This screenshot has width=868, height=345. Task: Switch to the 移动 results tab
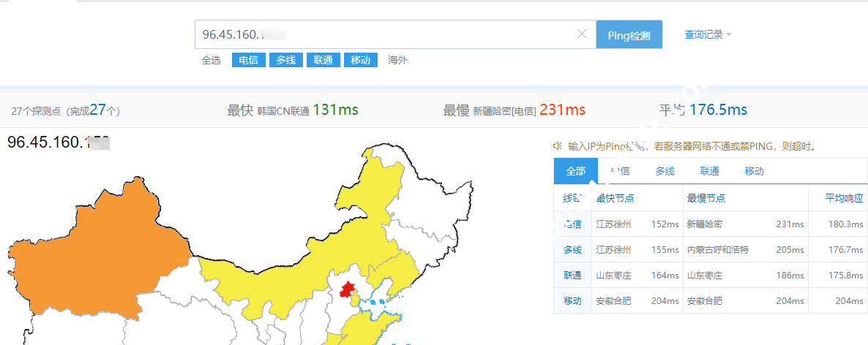tap(754, 171)
